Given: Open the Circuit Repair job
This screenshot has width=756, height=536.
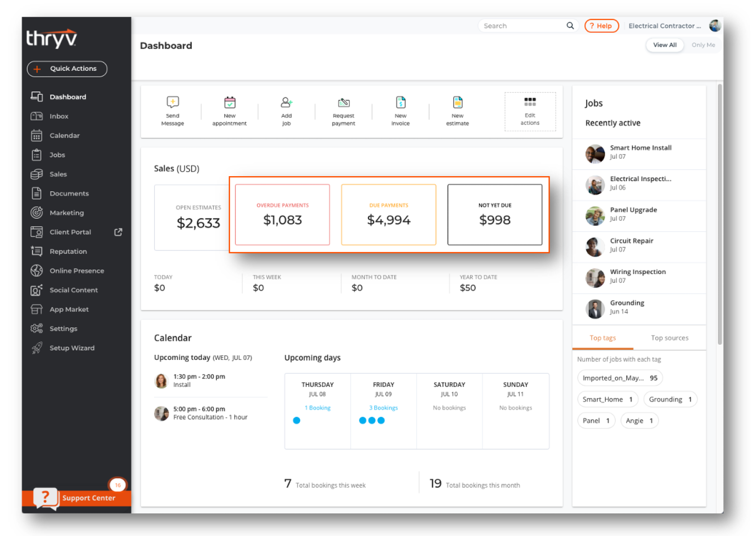Looking at the screenshot, I should 639,247.
